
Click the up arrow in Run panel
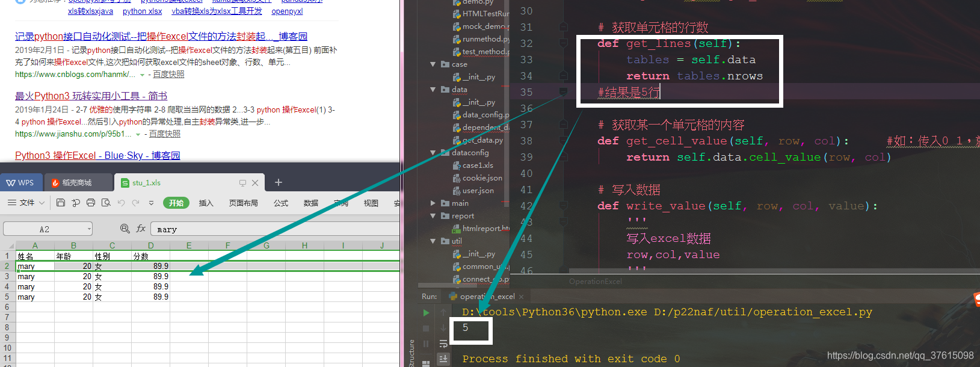coord(443,312)
